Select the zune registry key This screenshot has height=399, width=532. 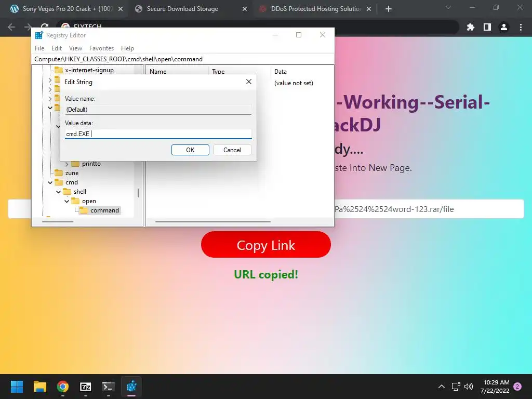click(x=72, y=173)
